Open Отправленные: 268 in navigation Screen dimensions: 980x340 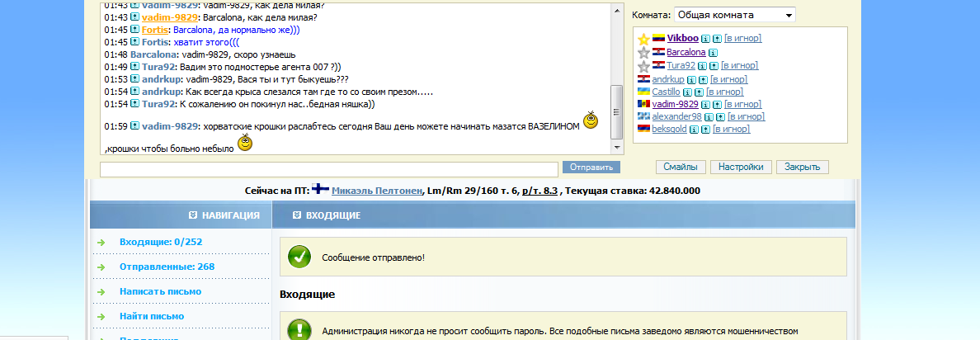pos(167,267)
